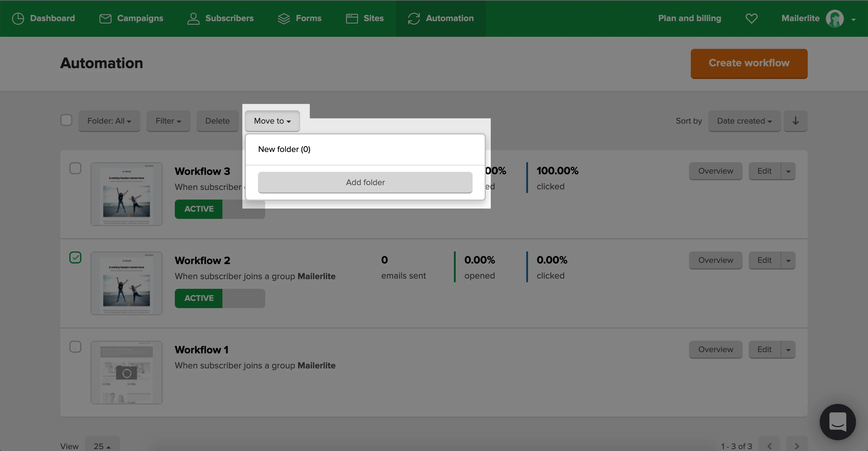Open the Date created sort dropdown
This screenshot has width=868, height=451.
[744, 121]
